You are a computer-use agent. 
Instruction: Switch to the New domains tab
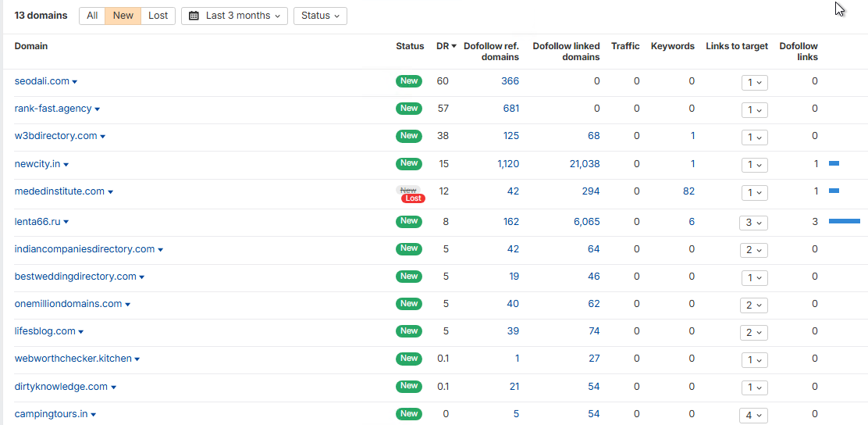123,16
